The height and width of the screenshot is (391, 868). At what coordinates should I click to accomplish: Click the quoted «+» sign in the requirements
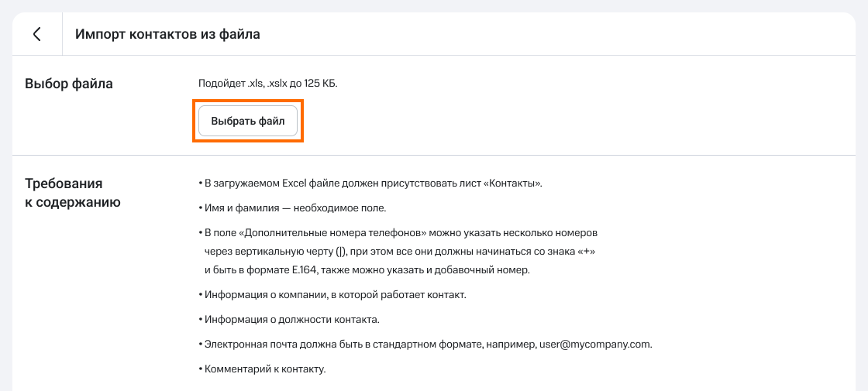[585, 252]
